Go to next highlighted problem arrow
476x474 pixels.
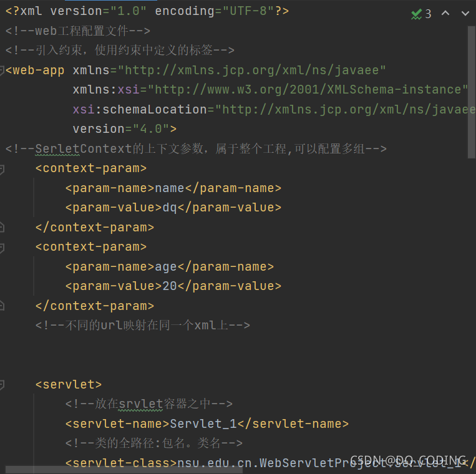pos(465,13)
